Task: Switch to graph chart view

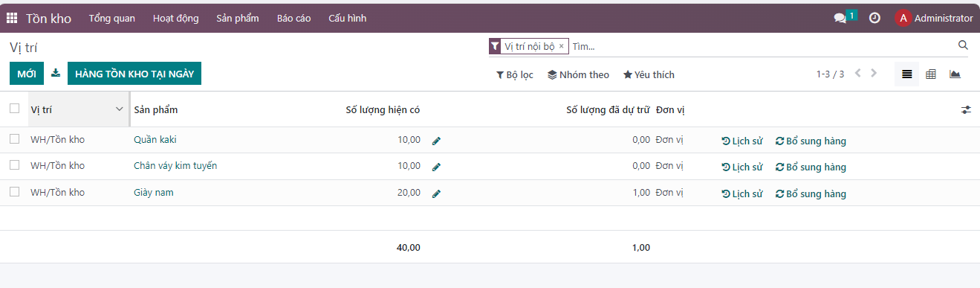Action: (x=955, y=74)
